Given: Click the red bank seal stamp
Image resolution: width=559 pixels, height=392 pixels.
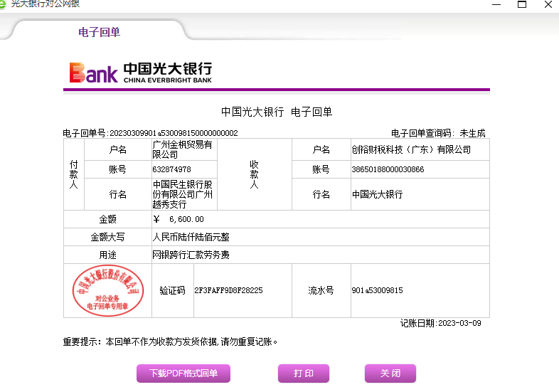Looking at the screenshot, I should pyautogui.click(x=107, y=290).
